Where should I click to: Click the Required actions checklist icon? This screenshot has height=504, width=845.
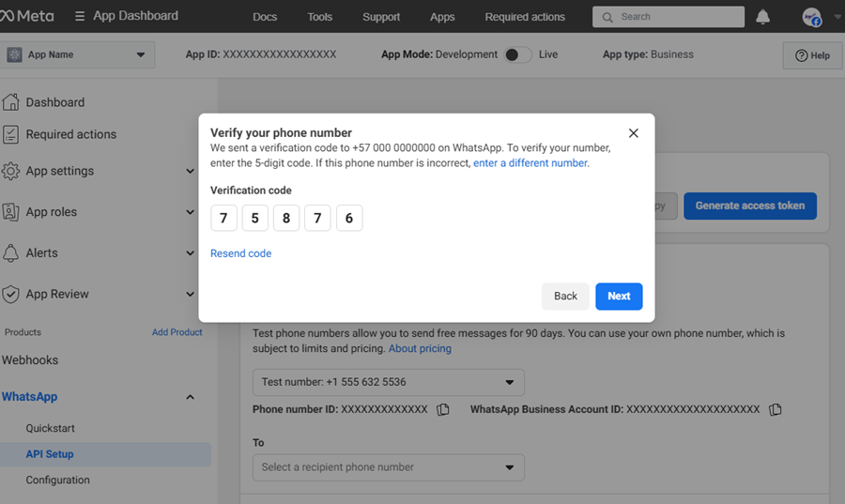(x=10, y=134)
